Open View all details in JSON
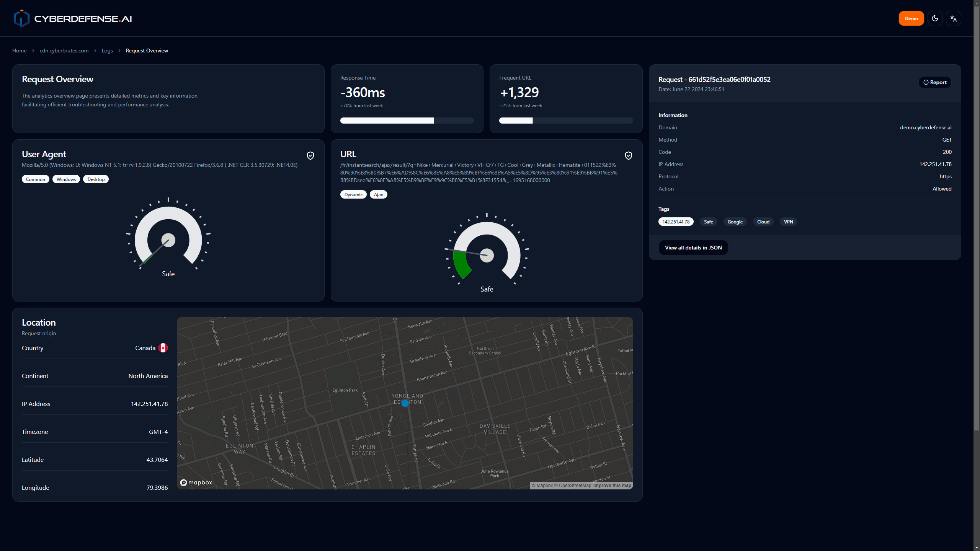 (693, 248)
